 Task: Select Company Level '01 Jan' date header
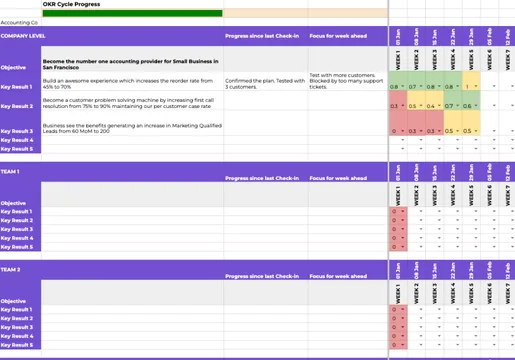398,37
